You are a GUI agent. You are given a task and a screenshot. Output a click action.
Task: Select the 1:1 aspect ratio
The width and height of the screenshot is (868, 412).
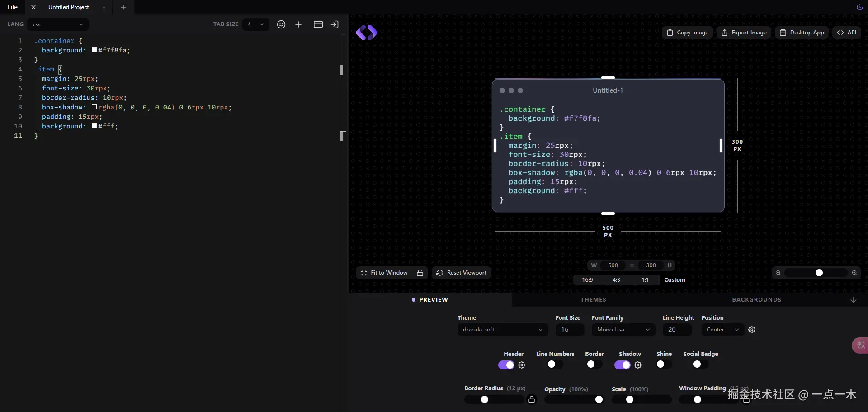click(645, 280)
